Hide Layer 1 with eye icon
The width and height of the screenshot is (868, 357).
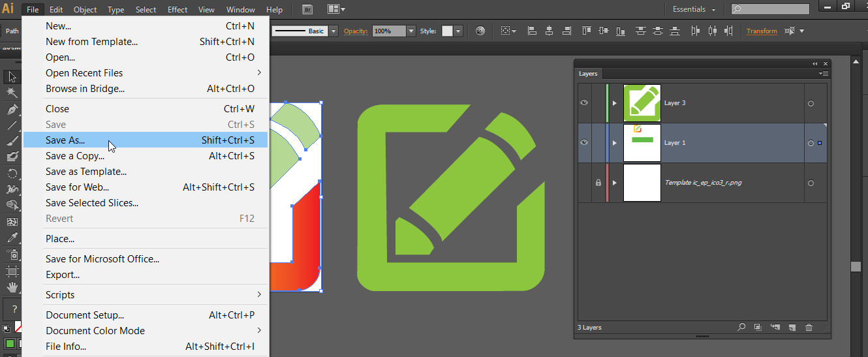click(584, 142)
